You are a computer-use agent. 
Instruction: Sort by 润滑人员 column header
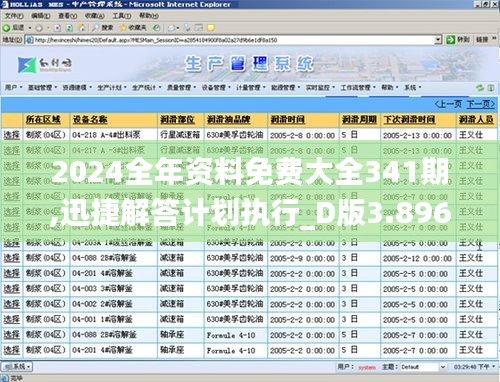click(x=476, y=119)
